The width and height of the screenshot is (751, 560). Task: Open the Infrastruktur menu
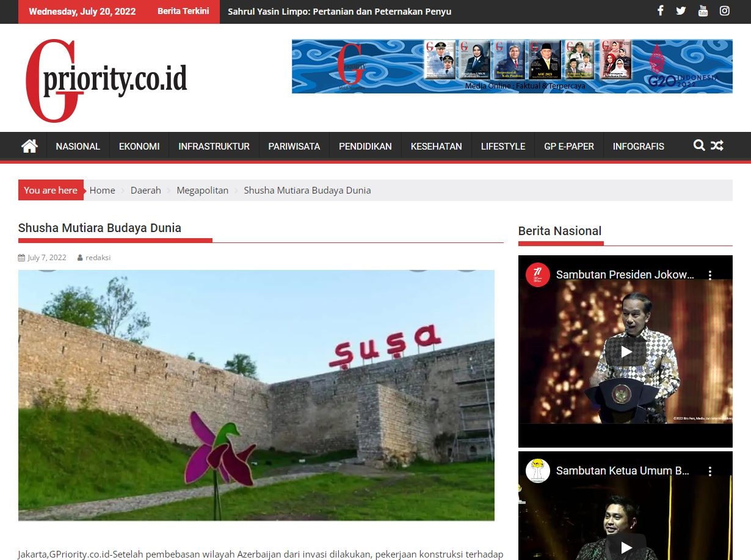[x=214, y=147]
